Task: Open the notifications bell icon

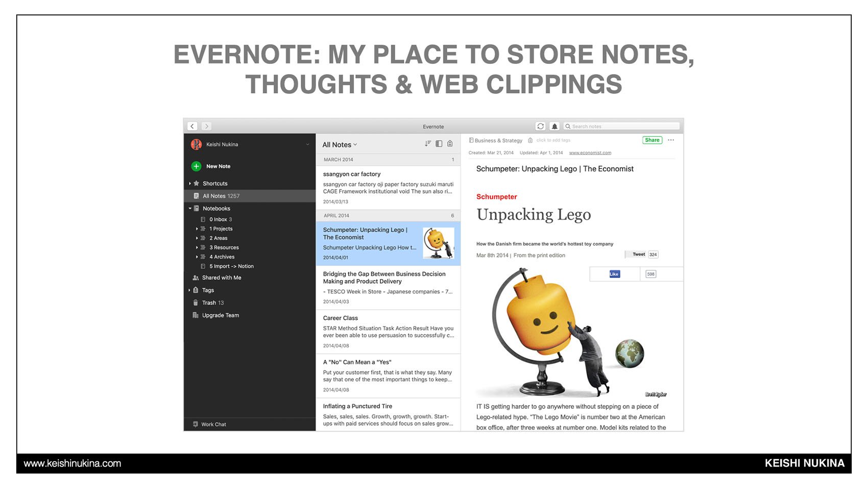Action: (554, 126)
